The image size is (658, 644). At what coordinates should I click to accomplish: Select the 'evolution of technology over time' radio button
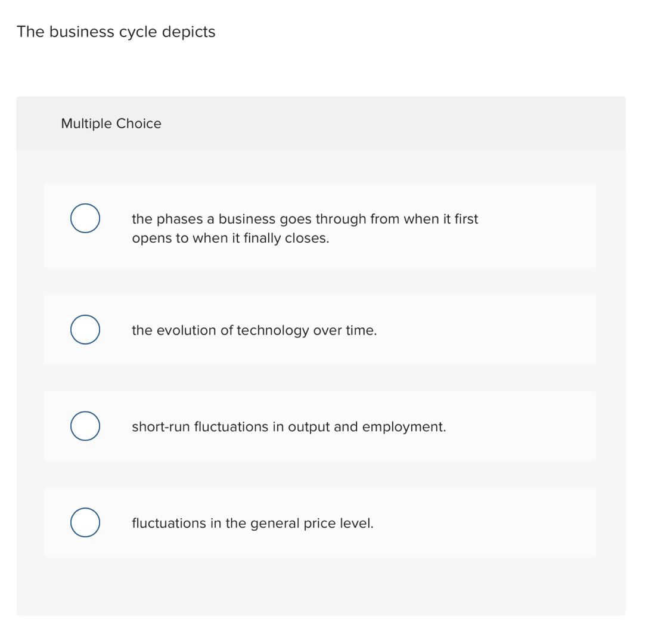tap(85, 330)
